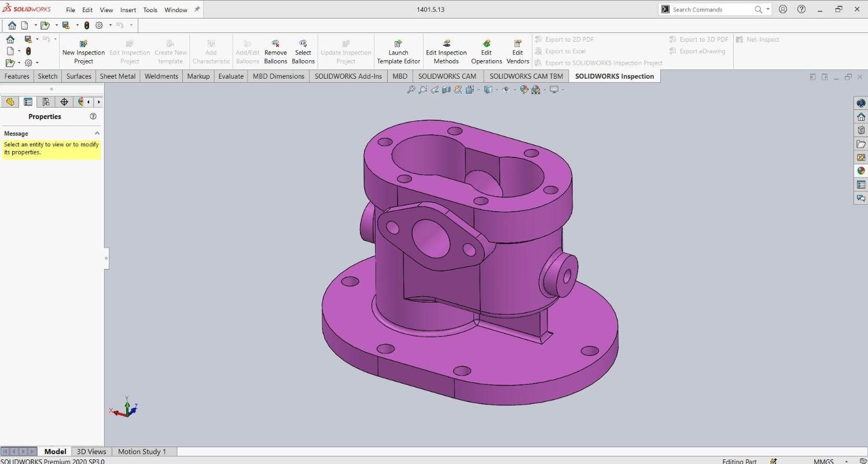The image size is (868, 464).
Task: Open View Palette task pane tab
Action: [x=861, y=157]
